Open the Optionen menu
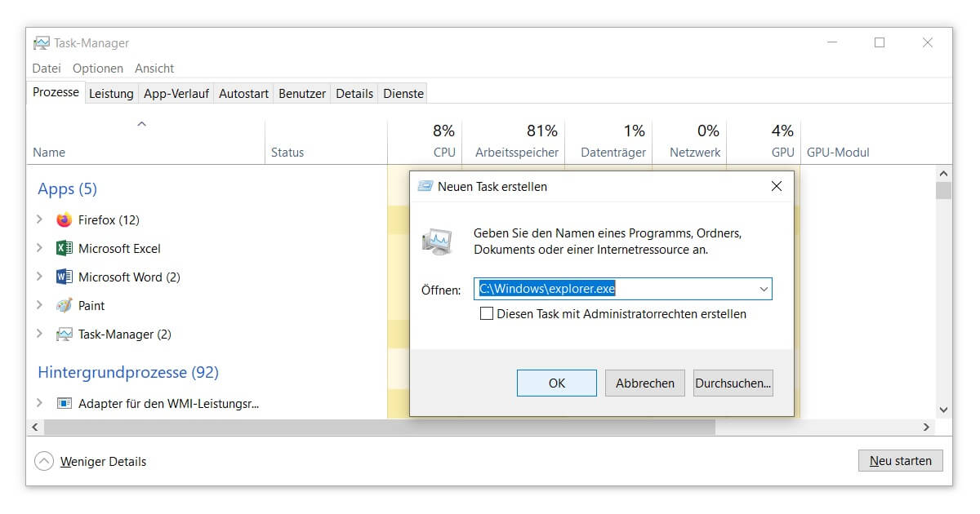 pos(98,69)
